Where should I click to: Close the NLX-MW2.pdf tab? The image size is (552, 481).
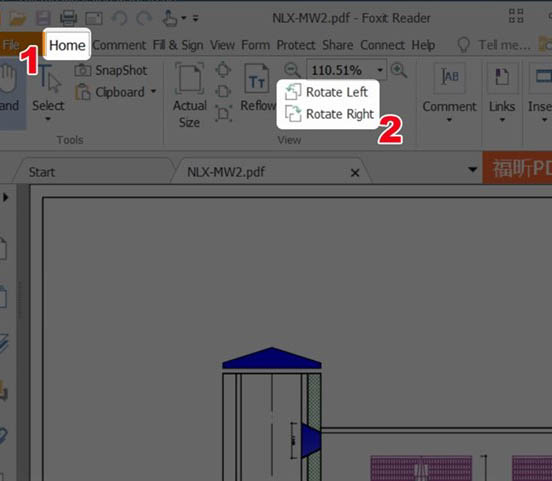(x=355, y=173)
